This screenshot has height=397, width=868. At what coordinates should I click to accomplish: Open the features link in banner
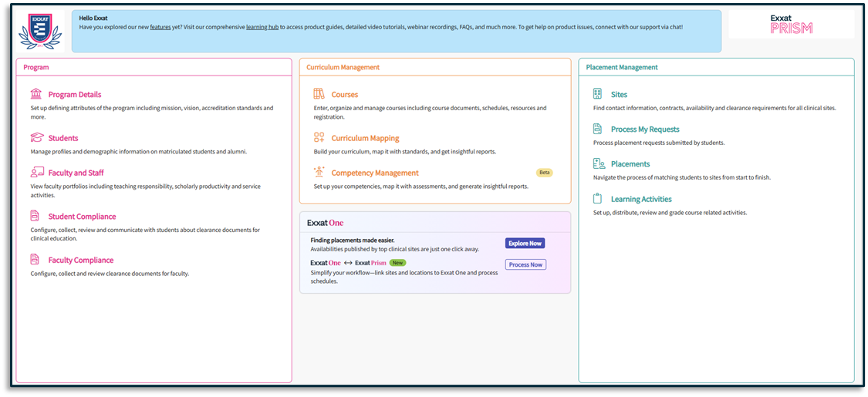pos(160,27)
